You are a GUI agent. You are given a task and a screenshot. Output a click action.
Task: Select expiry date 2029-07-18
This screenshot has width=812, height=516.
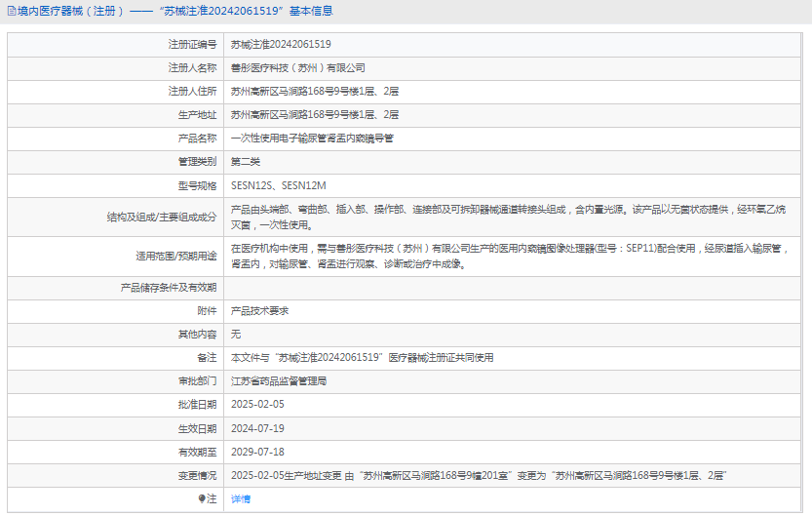257,452
